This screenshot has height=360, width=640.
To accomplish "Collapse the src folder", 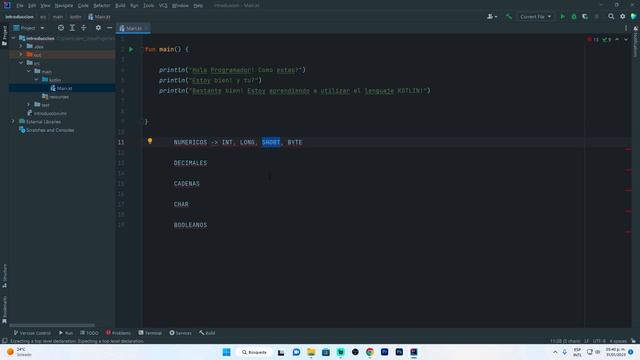I will [x=21, y=63].
